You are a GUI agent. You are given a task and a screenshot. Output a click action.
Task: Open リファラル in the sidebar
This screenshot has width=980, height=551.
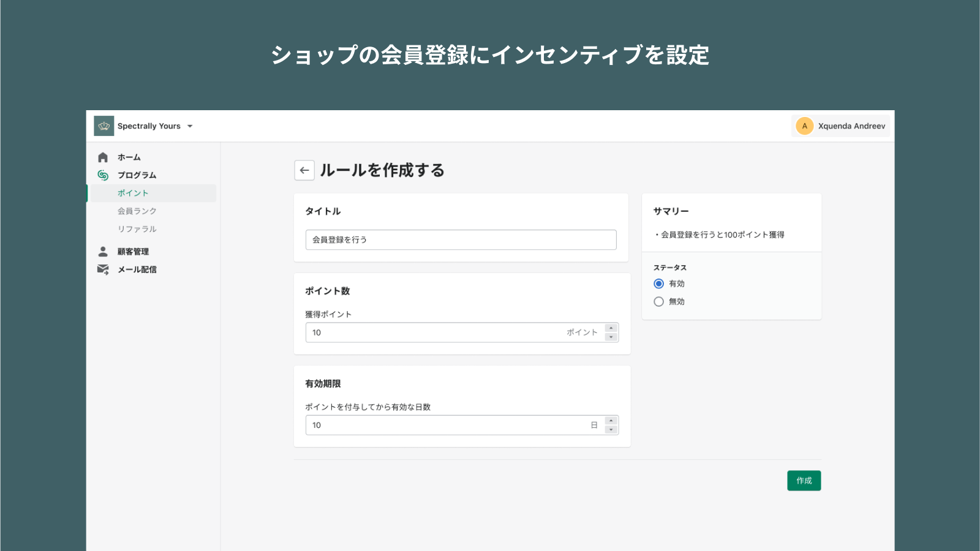[x=137, y=229]
